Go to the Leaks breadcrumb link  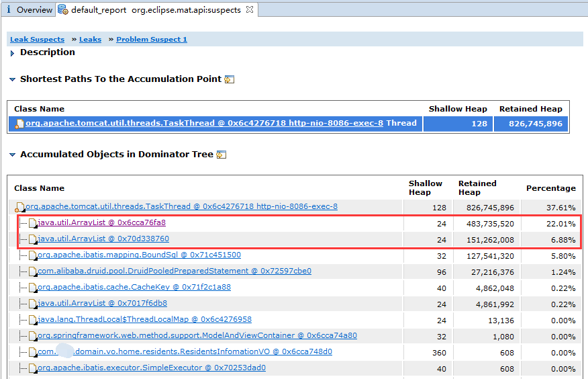pyautogui.click(x=90, y=40)
